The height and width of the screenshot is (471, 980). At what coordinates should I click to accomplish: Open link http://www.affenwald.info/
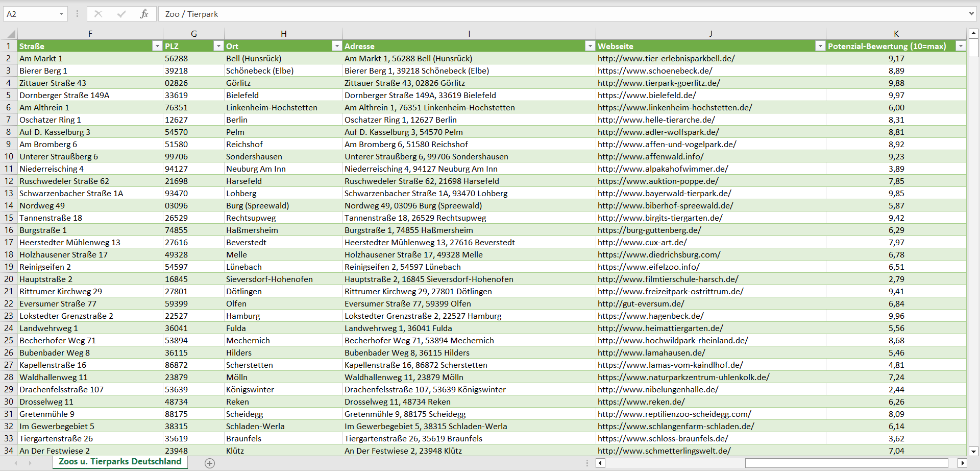coord(650,156)
